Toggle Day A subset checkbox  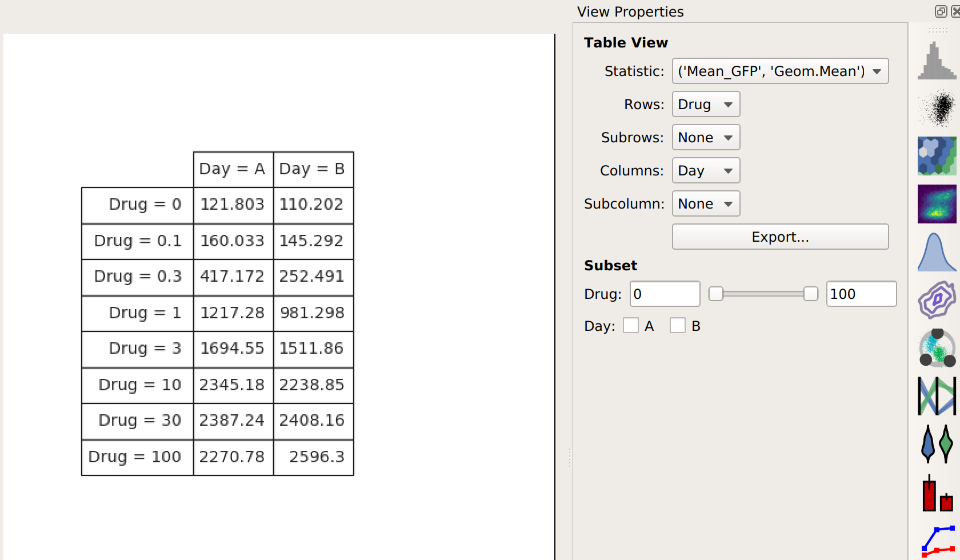631,326
